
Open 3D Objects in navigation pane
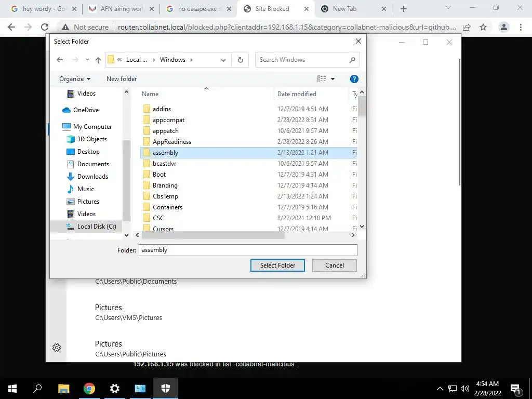[x=87, y=139]
